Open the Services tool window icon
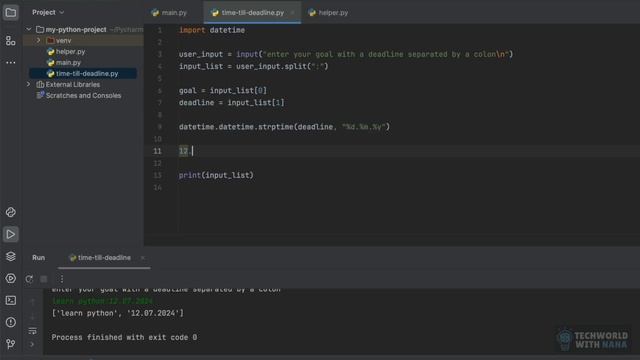Screen dimensions: 640x360 pyautogui.click(x=11, y=278)
